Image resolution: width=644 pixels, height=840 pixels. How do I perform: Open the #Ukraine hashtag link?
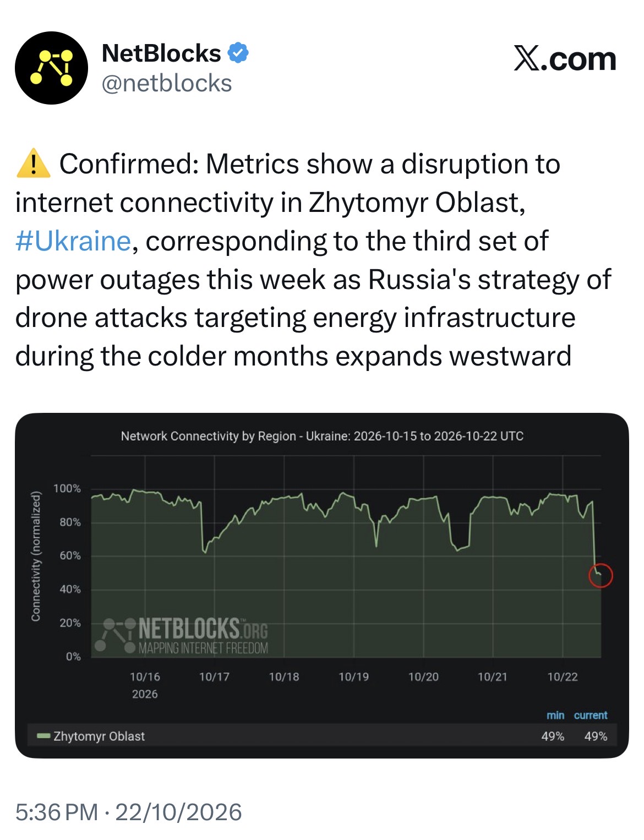coord(73,241)
